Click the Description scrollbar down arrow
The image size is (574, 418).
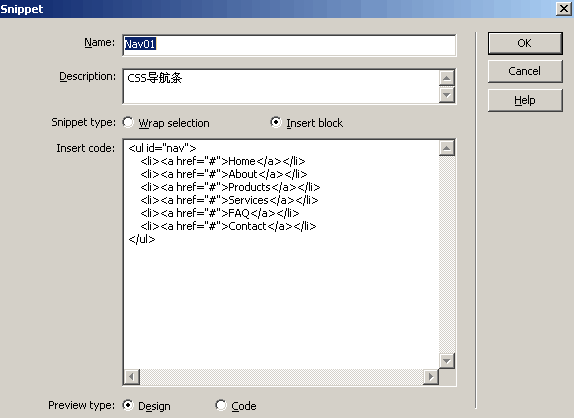click(447, 95)
